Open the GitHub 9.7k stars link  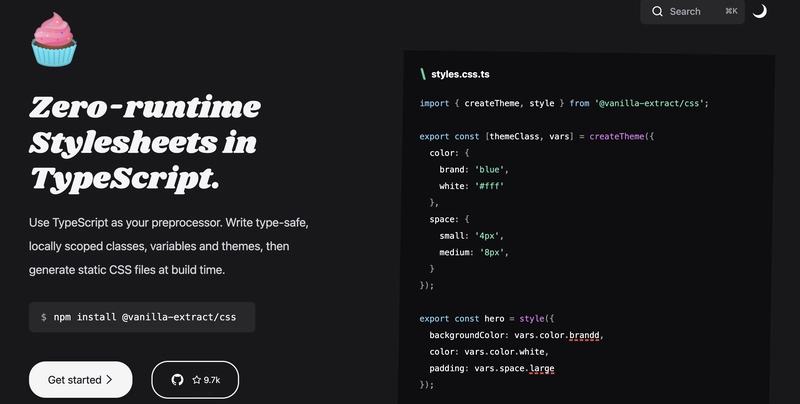point(195,380)
